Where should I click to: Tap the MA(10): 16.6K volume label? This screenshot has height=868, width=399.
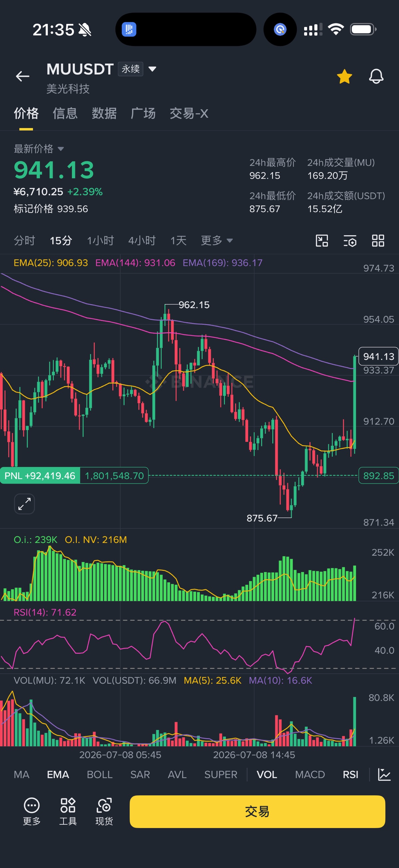coord(281,680)
